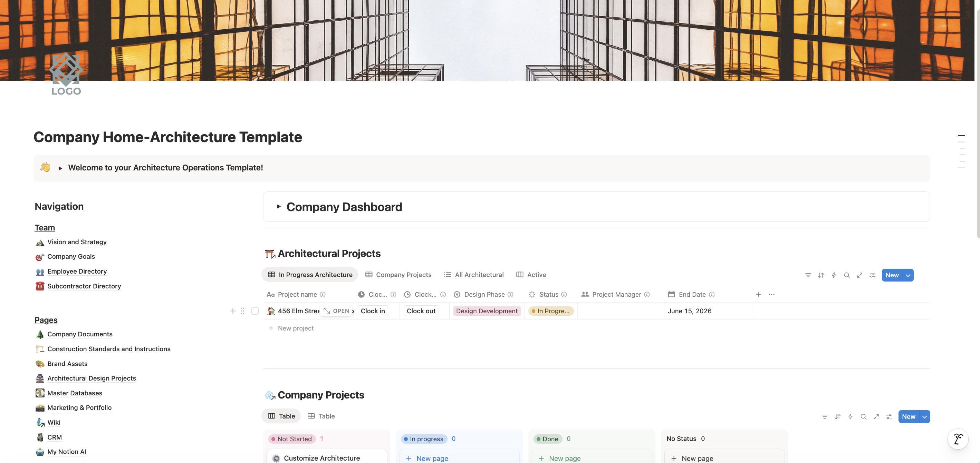Select checkbox for 456 Elm Street row
The width and height of the screenshot is (980, 463).
pos(255,311)
